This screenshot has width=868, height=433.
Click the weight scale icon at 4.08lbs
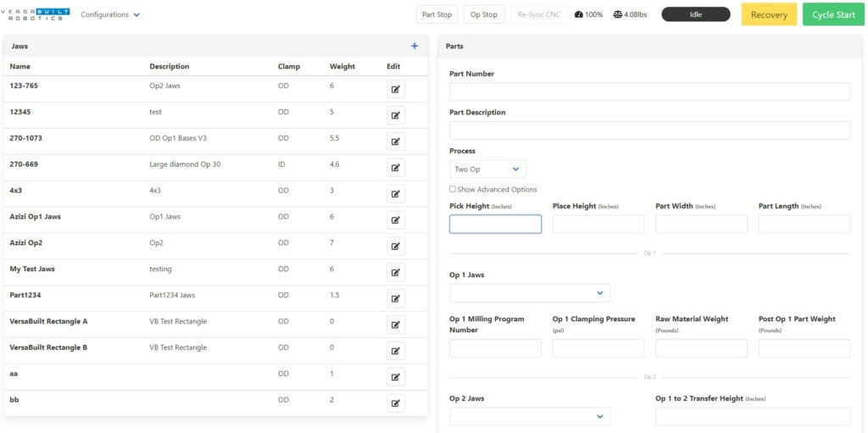pyautogui.click(x=617, y=15)
